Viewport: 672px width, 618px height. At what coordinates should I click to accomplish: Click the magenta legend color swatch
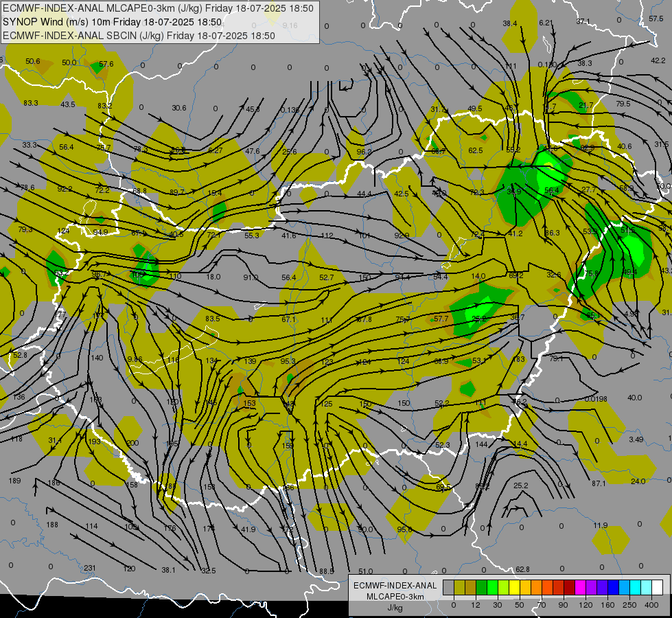coord(580,587)
